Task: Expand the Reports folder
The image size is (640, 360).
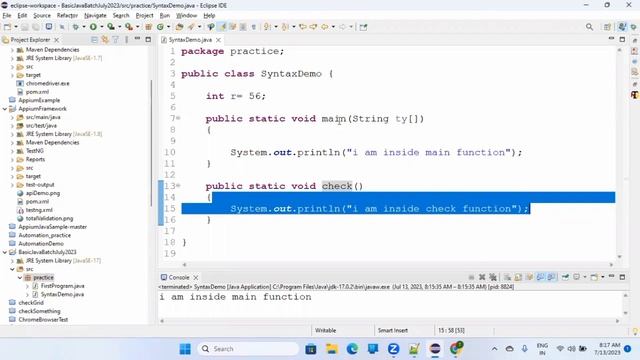Action: 12,160
